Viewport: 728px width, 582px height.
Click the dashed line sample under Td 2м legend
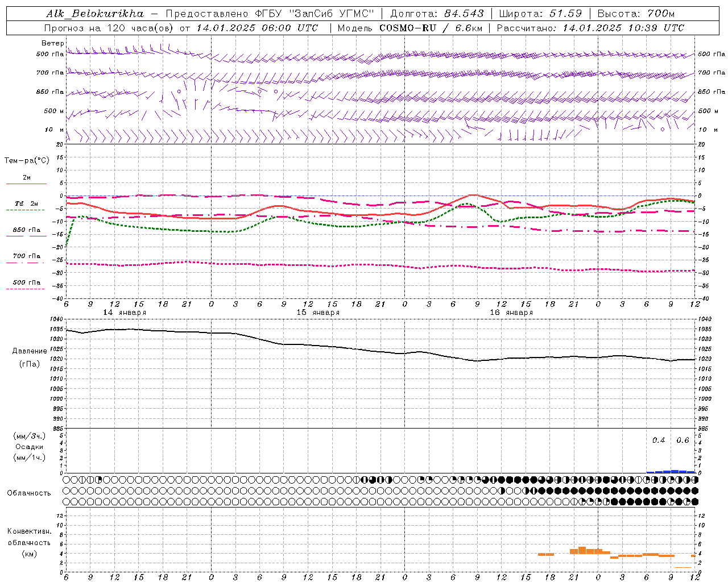click(x=25, y=210)
